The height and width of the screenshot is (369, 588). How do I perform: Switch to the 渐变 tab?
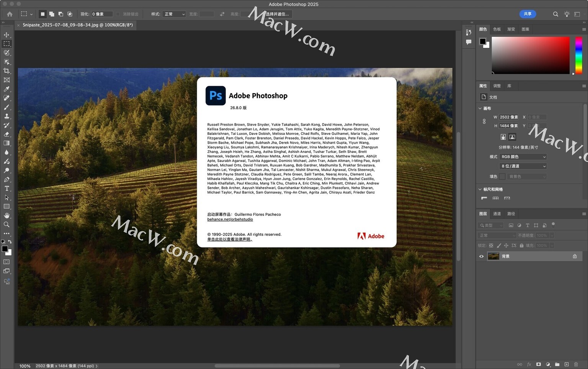[x=511, y=29]
